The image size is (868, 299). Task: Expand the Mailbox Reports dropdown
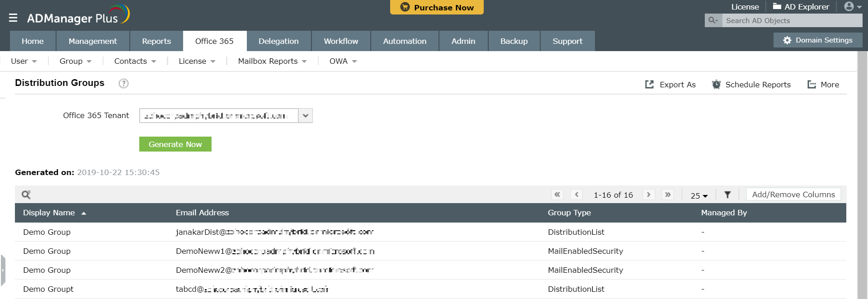point(272,61)
